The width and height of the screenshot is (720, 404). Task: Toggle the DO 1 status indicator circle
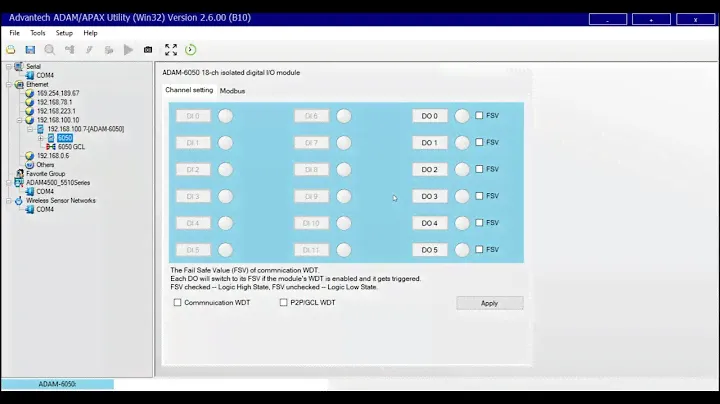pos(462,142)
